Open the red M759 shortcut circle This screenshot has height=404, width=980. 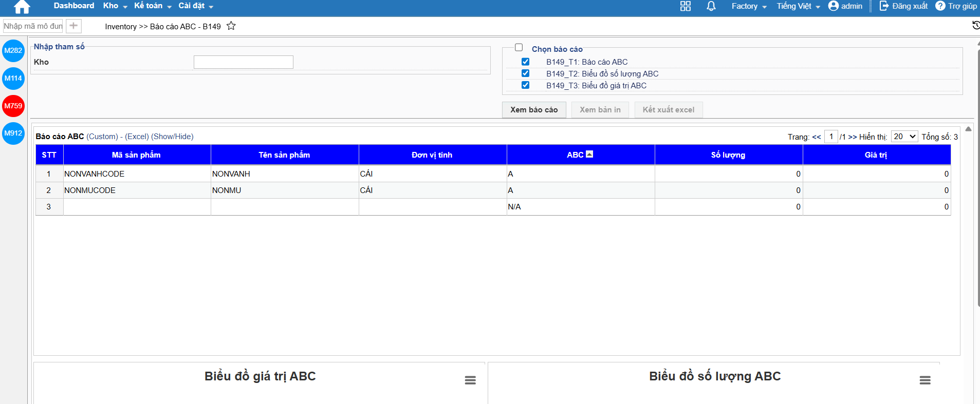(13, 106)
